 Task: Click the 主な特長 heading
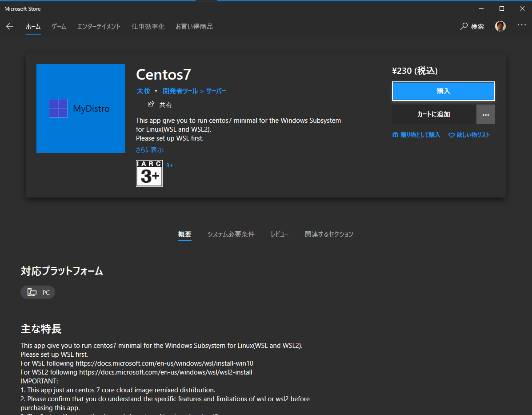[x=41, y=329]
